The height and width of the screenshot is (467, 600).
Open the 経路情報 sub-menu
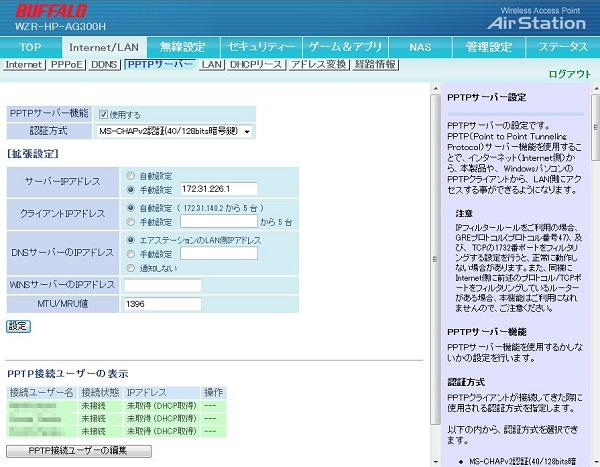[375, 64]
